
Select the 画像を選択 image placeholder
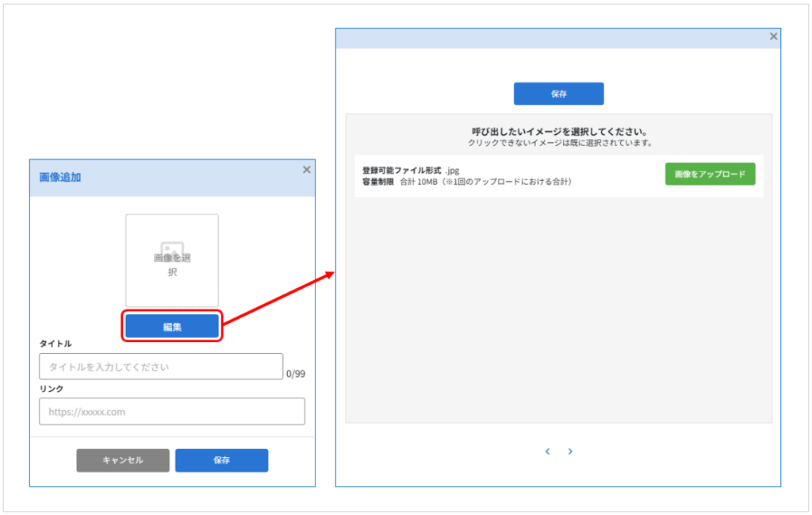point(172,260)
